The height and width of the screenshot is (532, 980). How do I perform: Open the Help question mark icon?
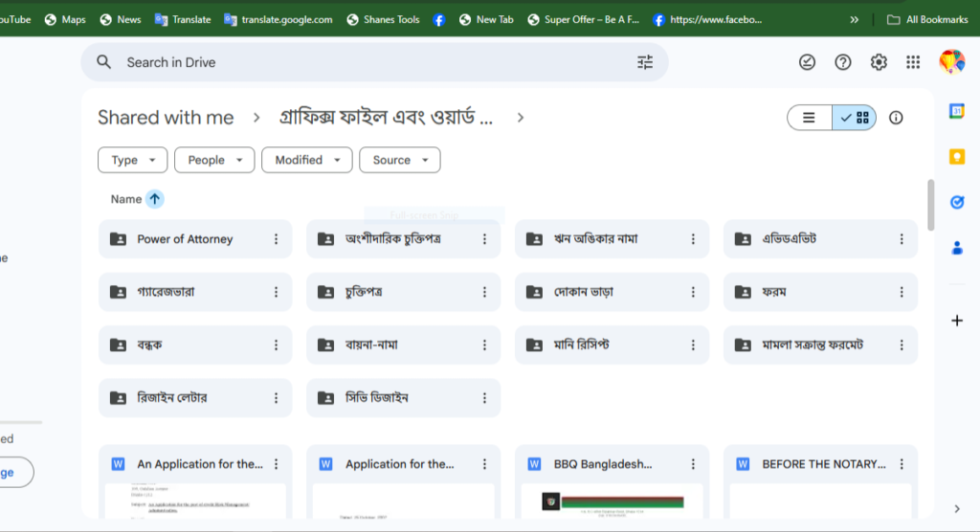pyautogui.click(x=842, y=62)
